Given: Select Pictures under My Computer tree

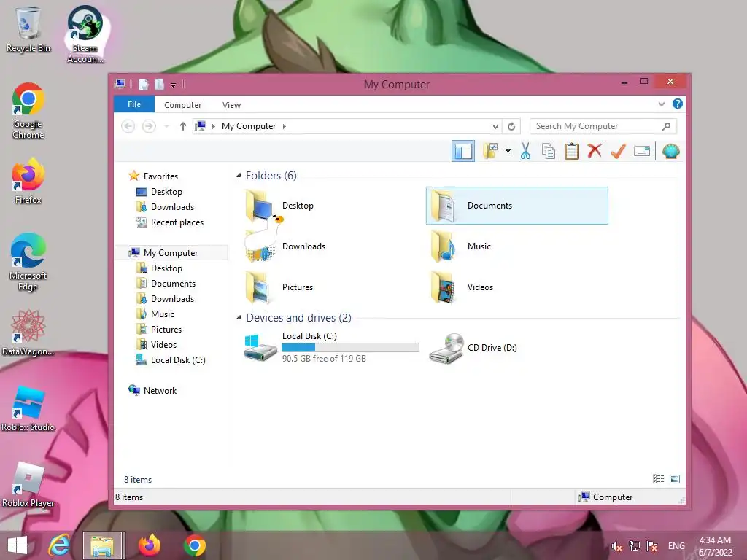Looking at the screenshot, I should point(166,330).
